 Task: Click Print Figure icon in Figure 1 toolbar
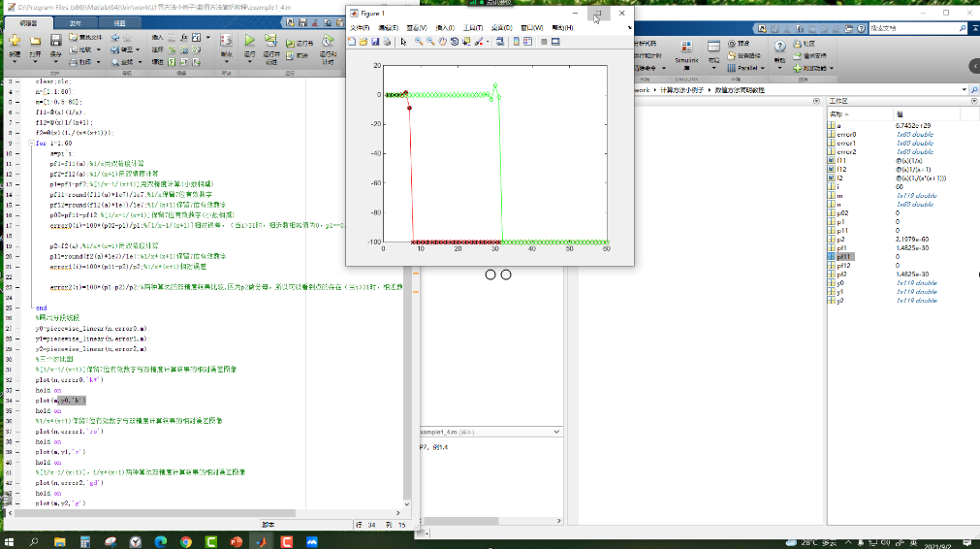pos(387,42)
